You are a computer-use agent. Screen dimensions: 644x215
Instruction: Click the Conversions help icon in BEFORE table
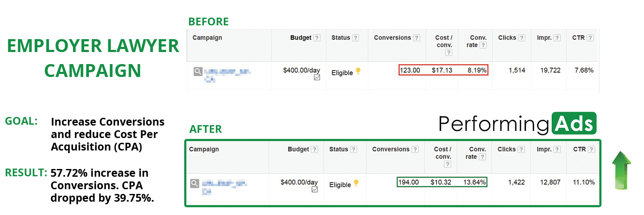coord(416,38)
